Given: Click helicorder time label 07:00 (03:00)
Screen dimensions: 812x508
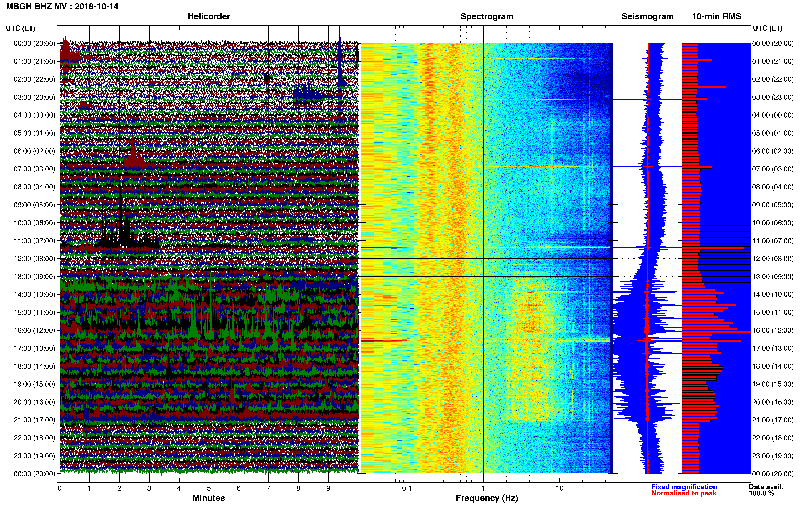Looking at the screenshot, I should 34,169.
